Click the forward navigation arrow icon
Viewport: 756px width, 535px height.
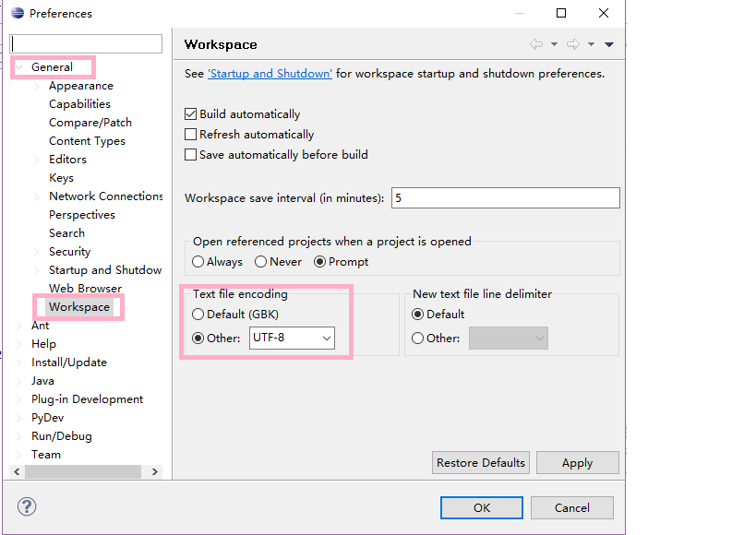point(573,44)
